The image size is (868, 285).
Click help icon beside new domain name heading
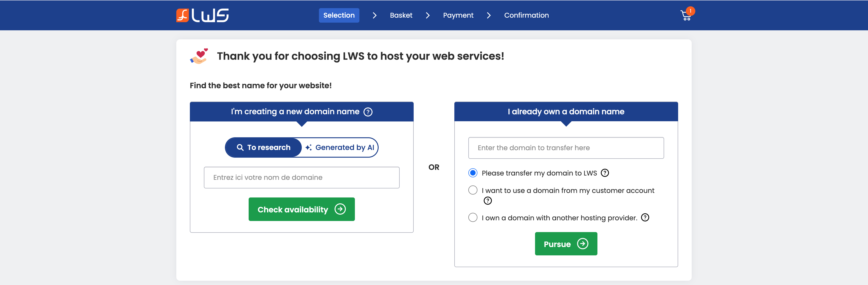[368, 112]
